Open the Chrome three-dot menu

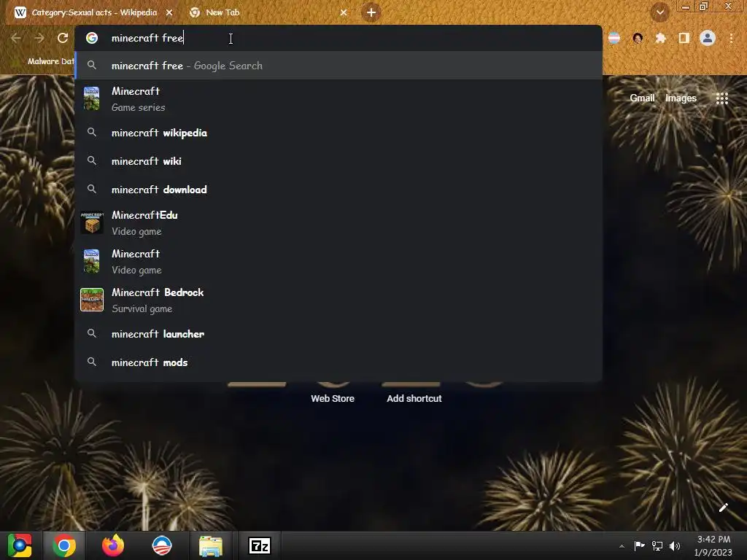click(x=731, y=38)
